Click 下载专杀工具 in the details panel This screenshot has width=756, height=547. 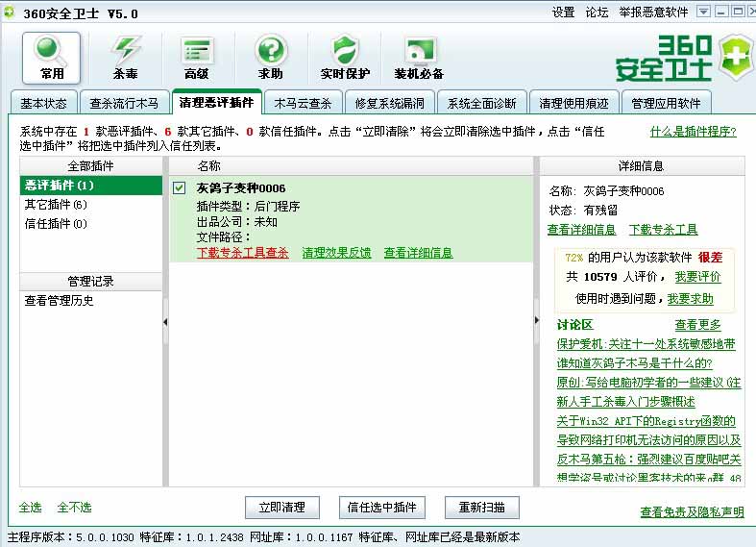click(x=664, y=230)
